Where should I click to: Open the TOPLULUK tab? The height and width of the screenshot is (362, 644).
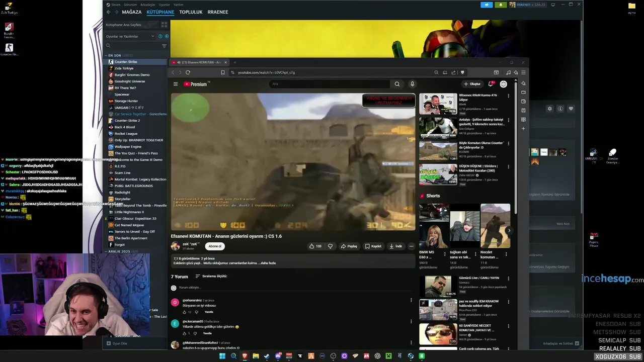pos(191,12)
